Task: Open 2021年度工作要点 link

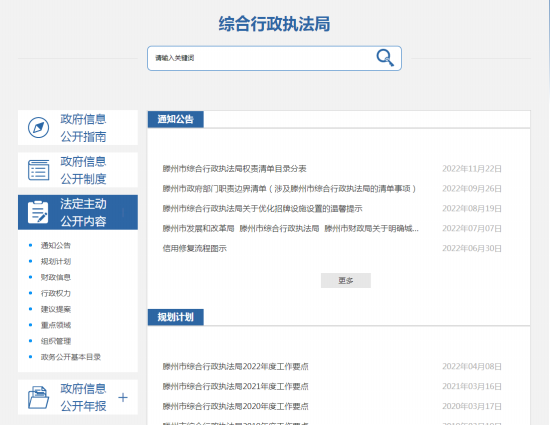Action: [x=235, y=386]
